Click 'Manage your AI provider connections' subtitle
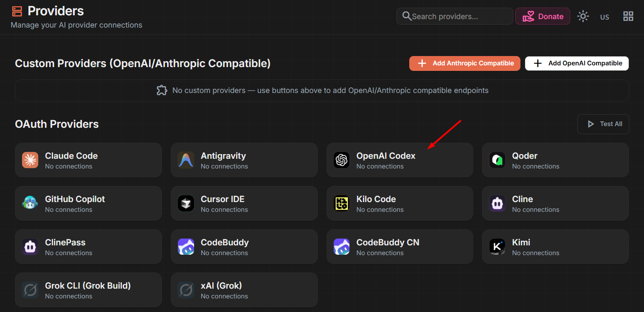 76,25
